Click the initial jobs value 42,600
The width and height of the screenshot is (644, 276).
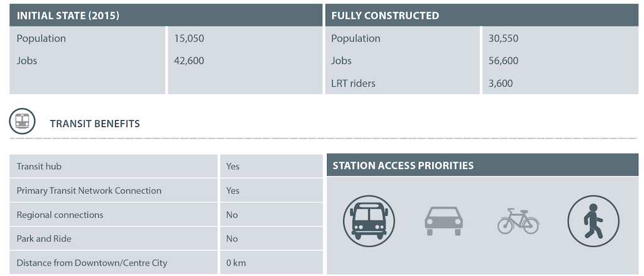(189, 61)
